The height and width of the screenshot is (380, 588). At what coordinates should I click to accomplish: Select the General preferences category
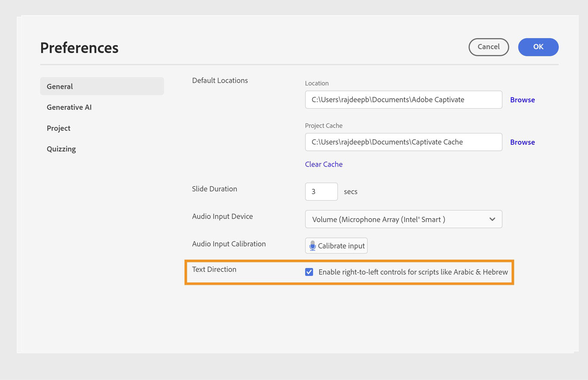click(59, 86)
